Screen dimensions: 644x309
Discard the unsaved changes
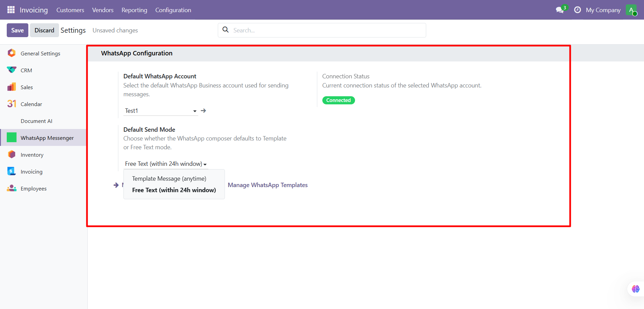[x=44, y=30]
